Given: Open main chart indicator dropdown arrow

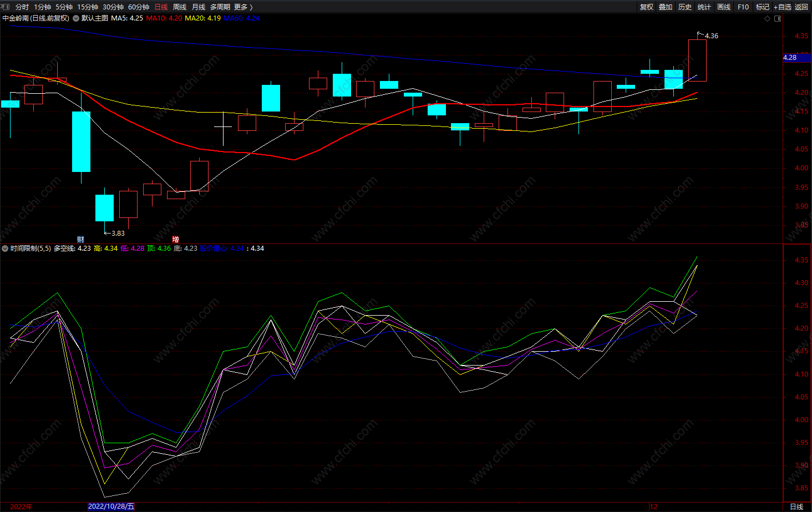Looking at the screenshot, I should (76, 18).
